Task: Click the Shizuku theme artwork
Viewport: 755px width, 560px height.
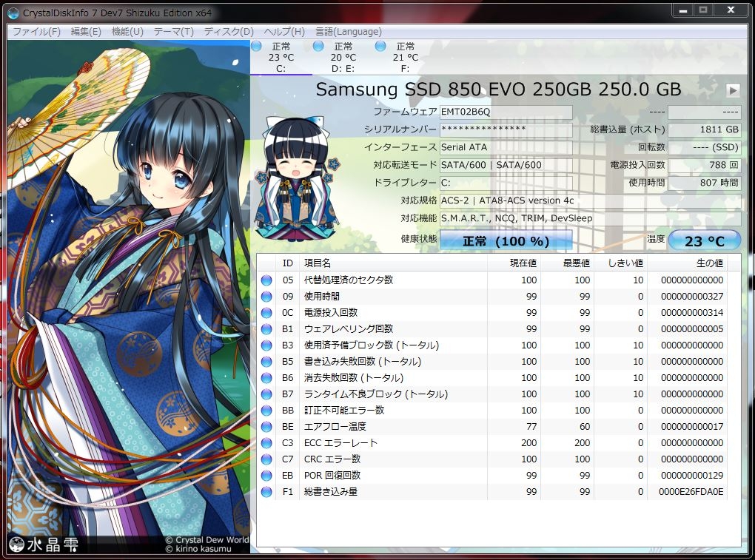Action: (x=129, y=298)
